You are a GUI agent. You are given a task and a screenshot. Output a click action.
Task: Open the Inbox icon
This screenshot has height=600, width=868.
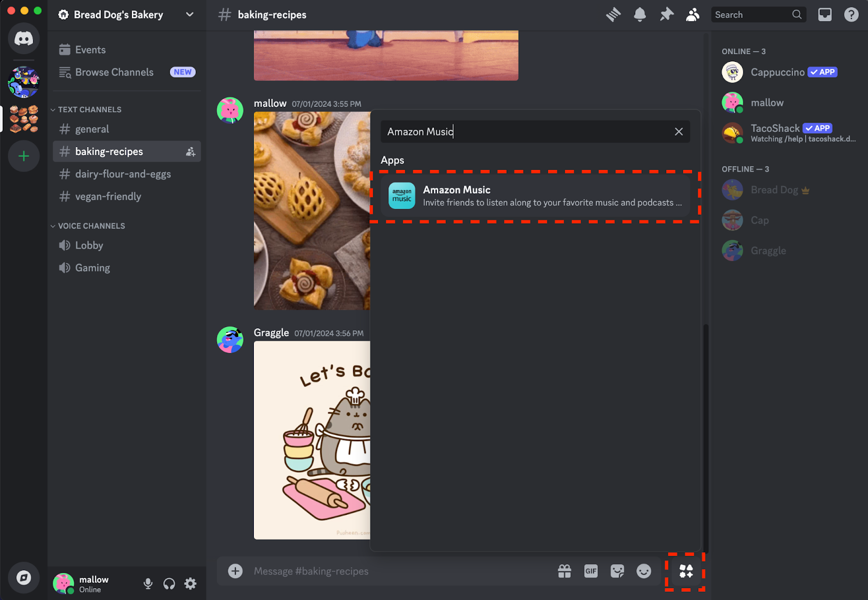click(x=825, y=15)
